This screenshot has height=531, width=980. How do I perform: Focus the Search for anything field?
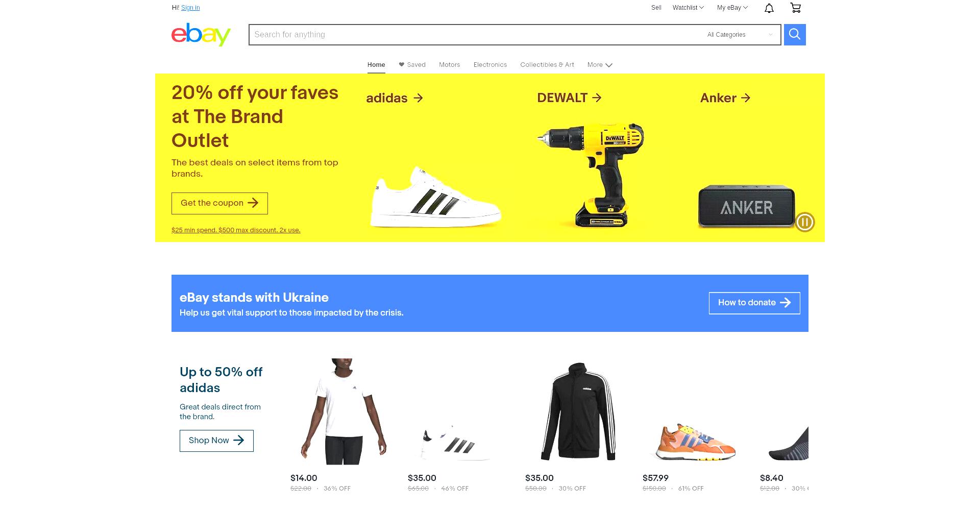475,35
